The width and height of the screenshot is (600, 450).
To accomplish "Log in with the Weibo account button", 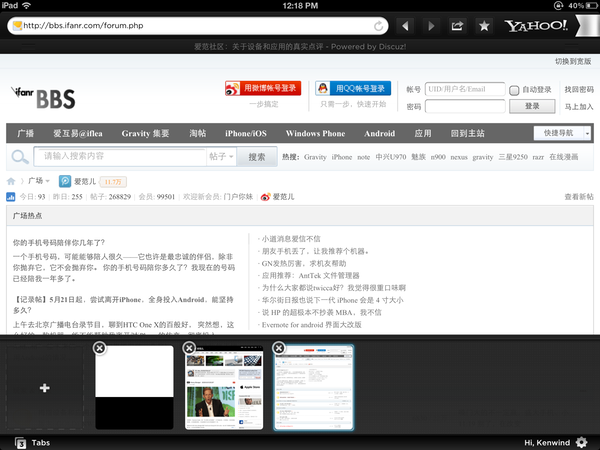I will point(263,88).
